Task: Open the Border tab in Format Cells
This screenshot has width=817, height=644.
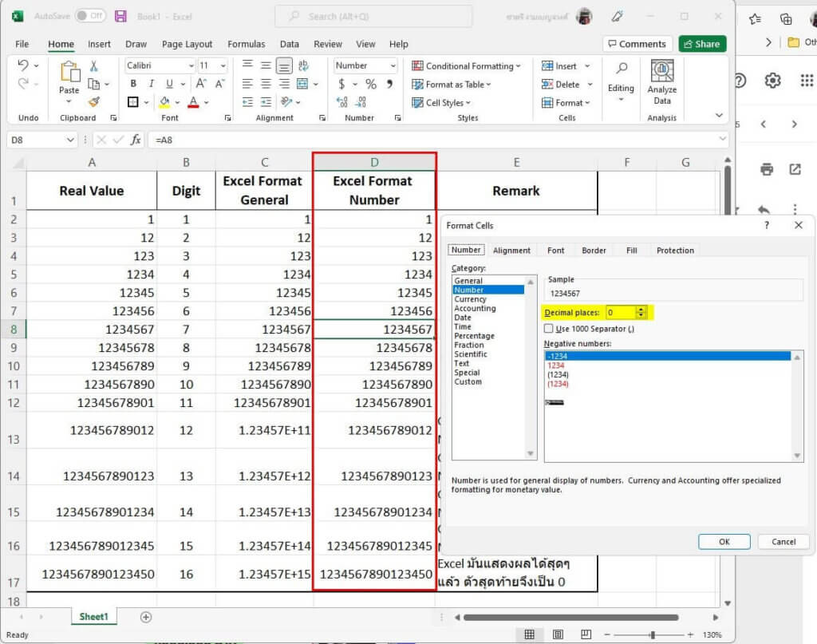Action: pos(594,251)
